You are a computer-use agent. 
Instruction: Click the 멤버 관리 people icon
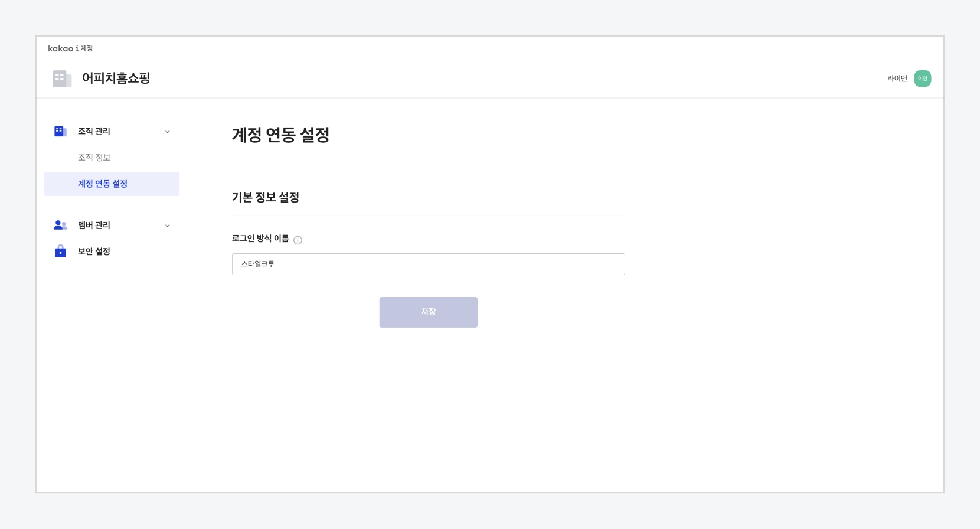pos(60,225)
